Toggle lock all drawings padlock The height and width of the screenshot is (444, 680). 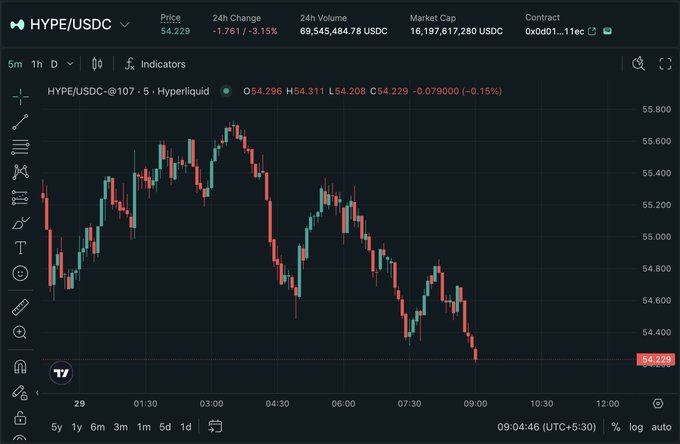20,418
